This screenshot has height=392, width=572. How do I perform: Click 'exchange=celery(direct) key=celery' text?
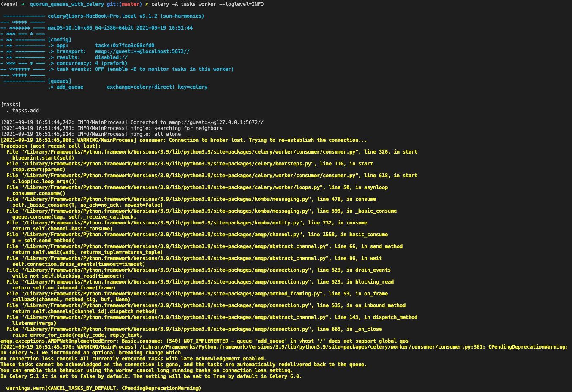pos(157,87)
